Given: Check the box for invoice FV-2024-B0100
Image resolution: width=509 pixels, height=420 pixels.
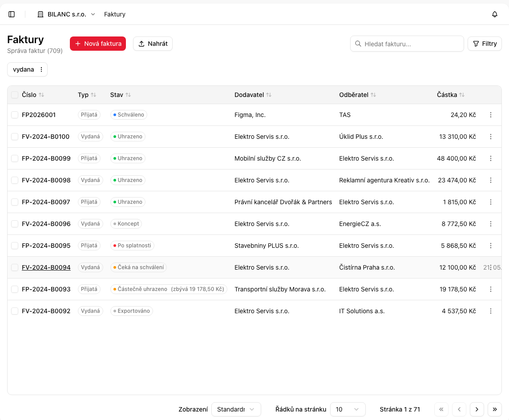Looking at the screenshot, I should [x=15, y=137].
